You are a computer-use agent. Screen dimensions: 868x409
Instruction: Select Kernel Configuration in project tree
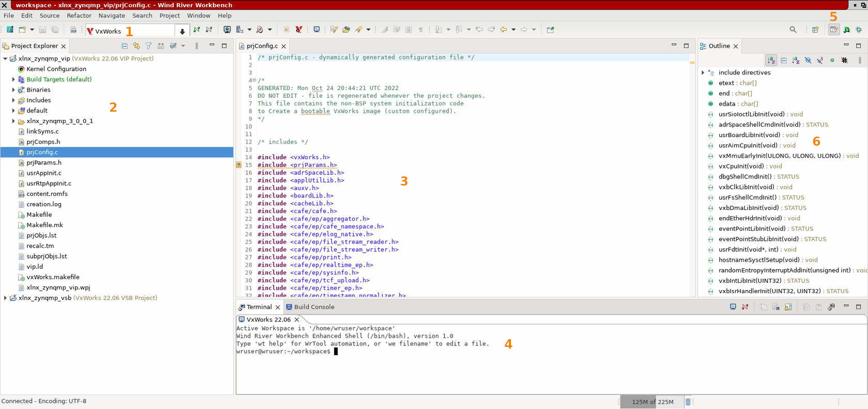click(x=56, y=69)
